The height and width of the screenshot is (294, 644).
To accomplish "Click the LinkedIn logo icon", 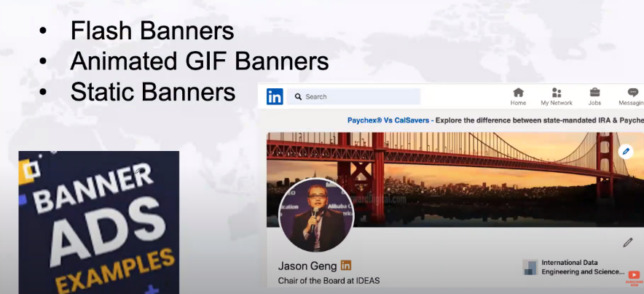I will point(275,96).
